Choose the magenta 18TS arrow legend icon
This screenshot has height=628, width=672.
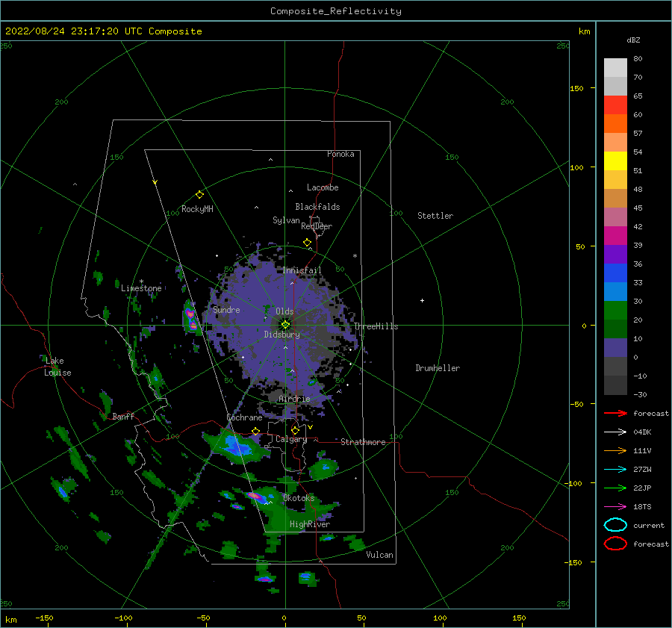tap(615, 507)
